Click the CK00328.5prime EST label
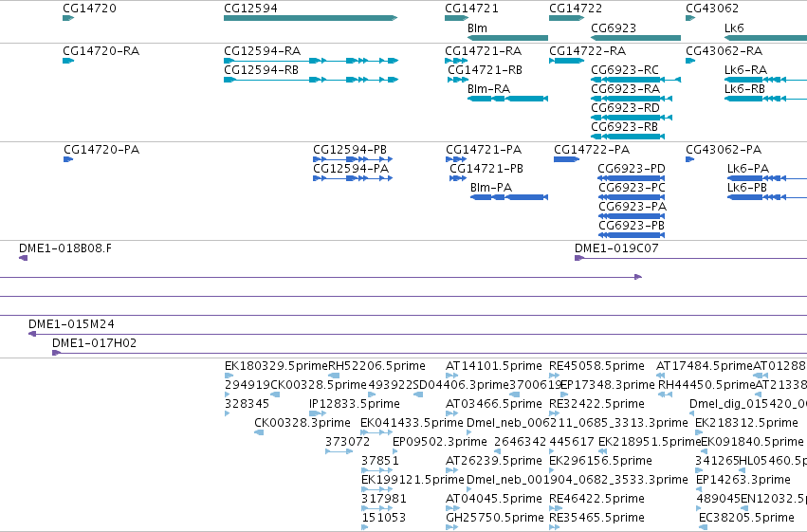Viewport: 807px width, 532px height. click(x=319, y=385)
